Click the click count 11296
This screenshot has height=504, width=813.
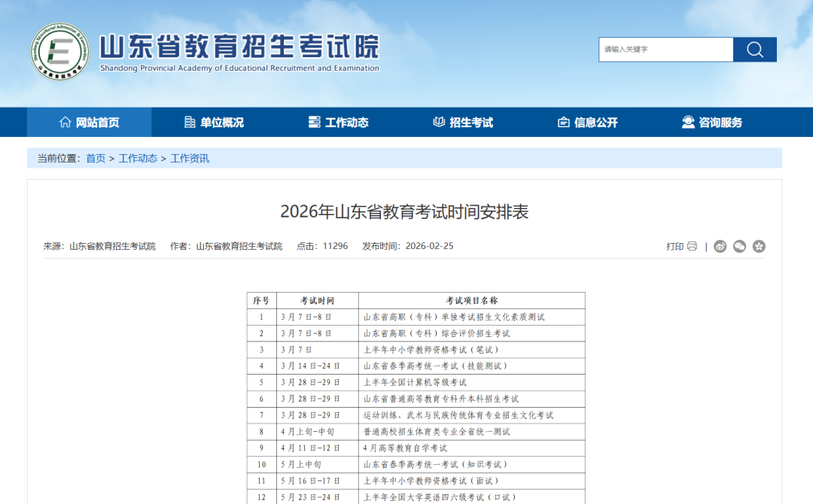point(335,246)
